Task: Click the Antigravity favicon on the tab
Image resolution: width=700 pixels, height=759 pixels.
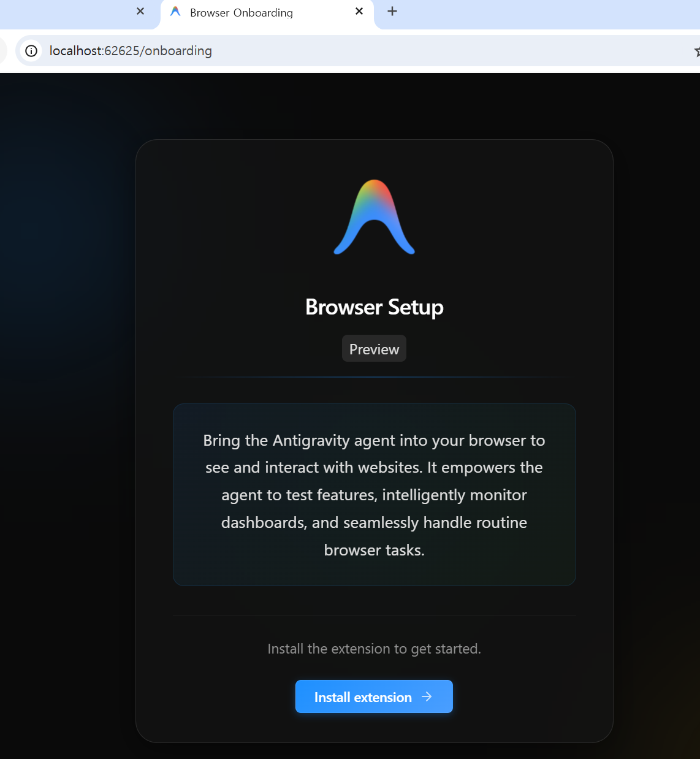Action: point(175,12)
